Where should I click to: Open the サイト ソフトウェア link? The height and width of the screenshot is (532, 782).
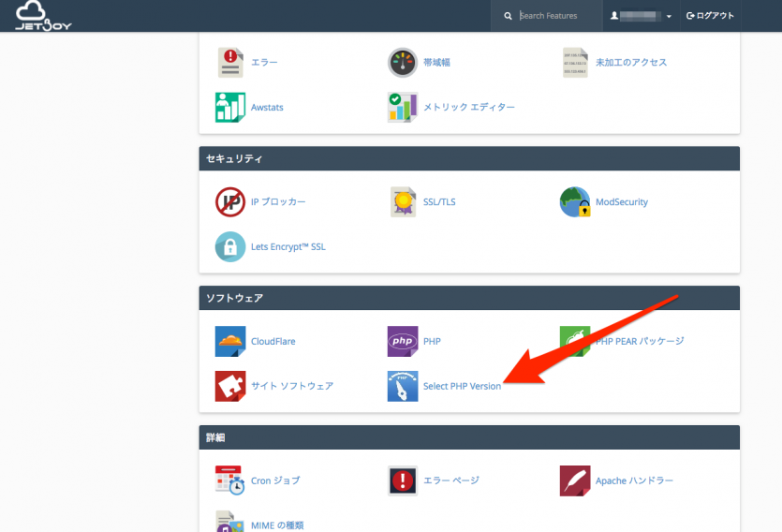pyautogui.click(x=291, y=386)
